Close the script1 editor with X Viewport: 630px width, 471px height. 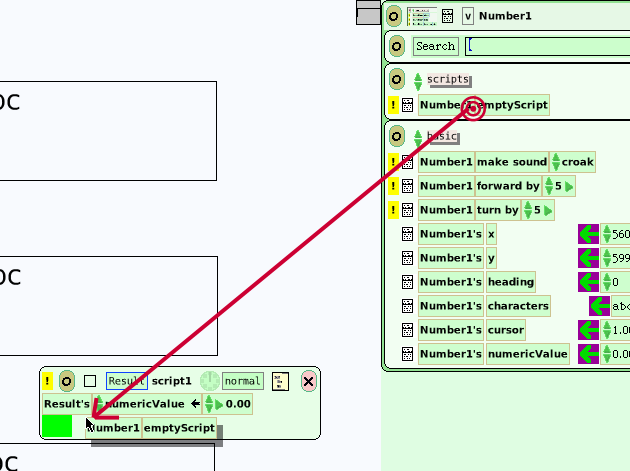309,381
